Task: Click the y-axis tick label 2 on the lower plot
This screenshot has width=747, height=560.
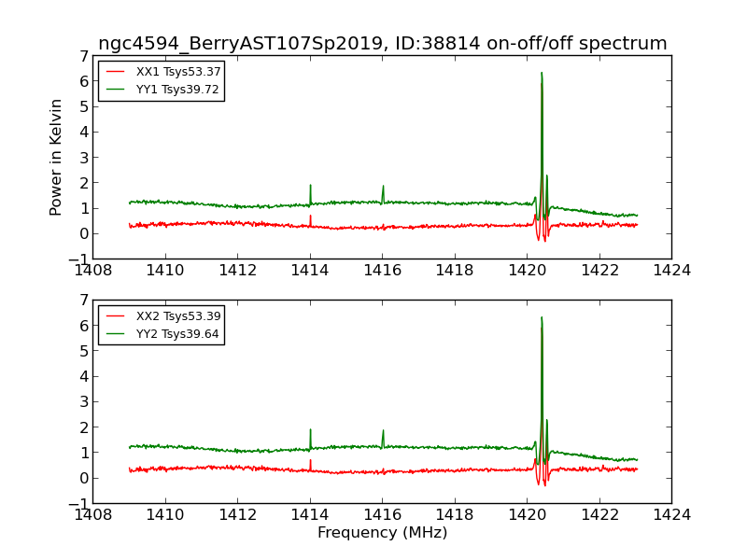Action: (84, 427)
